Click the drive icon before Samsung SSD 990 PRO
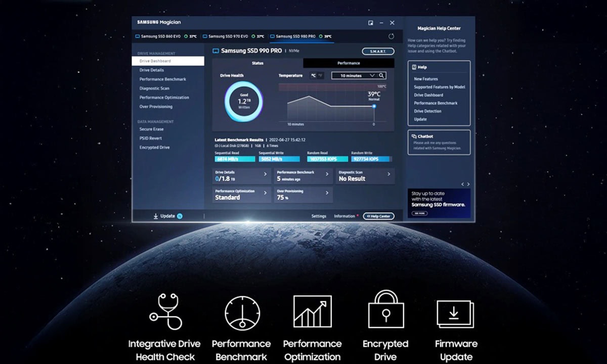 (x=215, y=51)
